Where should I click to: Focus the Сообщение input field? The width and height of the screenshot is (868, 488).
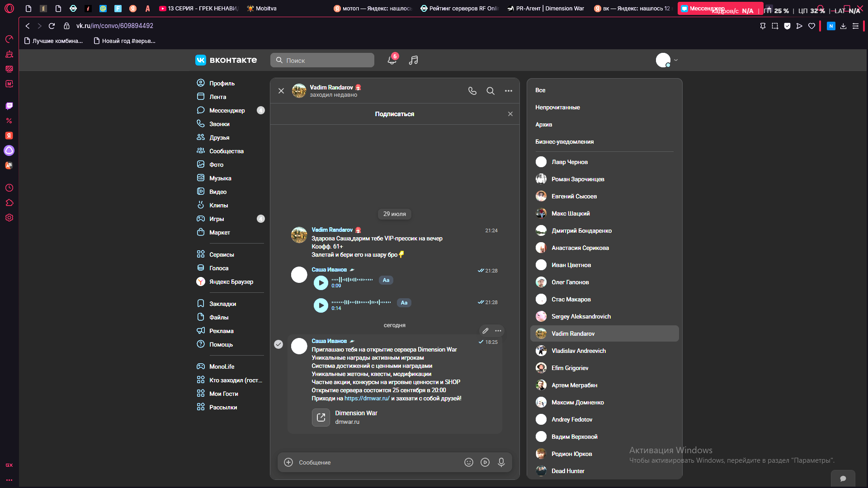[x=377, y=462]
